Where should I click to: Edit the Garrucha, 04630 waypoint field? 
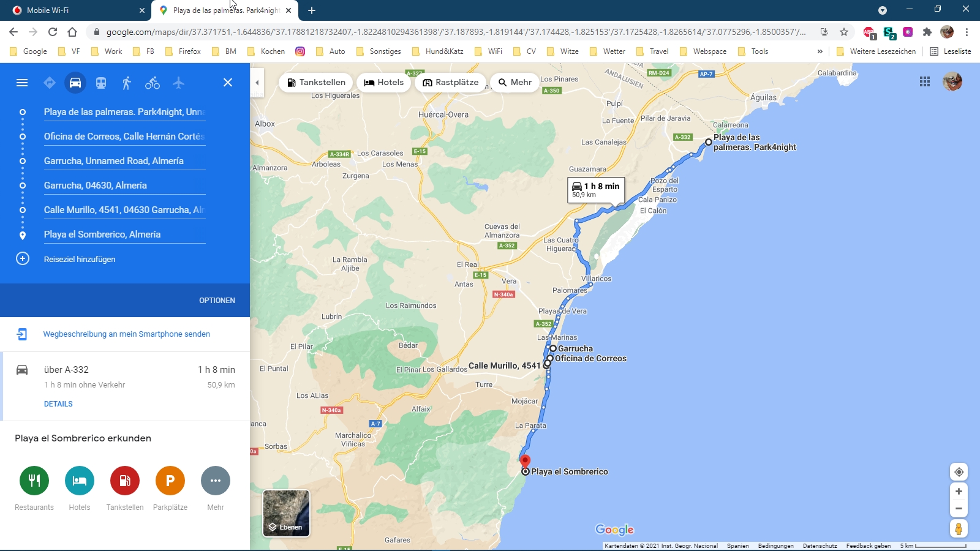point(124,186)
